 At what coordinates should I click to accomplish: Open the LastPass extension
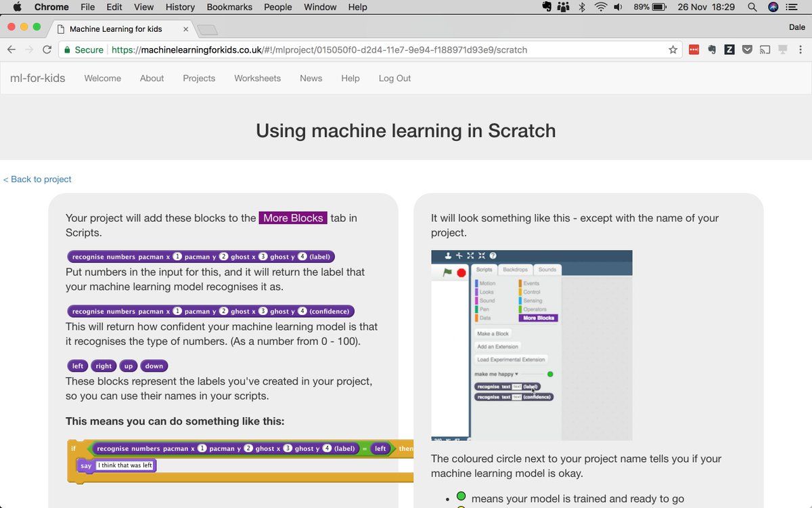(x=694, y=49)
